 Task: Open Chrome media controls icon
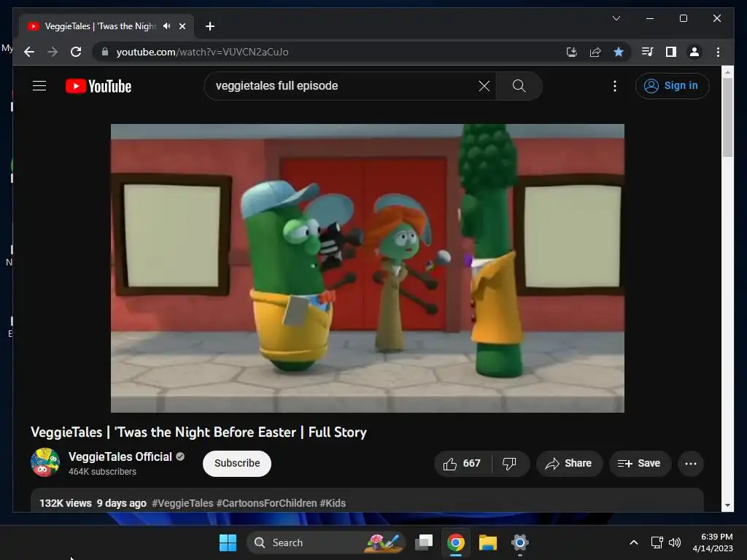tap(647, 52)
